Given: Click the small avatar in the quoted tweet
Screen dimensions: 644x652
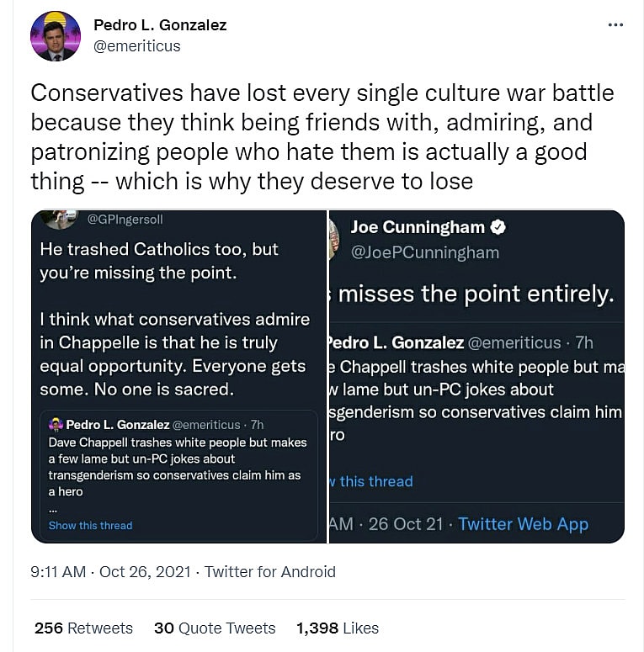Looking at the screenshot, I should click(56, 425).
